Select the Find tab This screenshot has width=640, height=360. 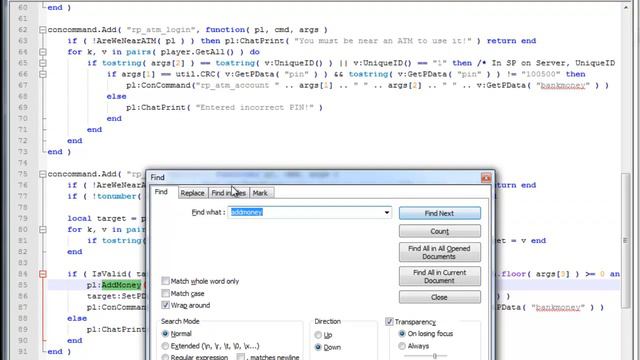(x=161, y=192)
